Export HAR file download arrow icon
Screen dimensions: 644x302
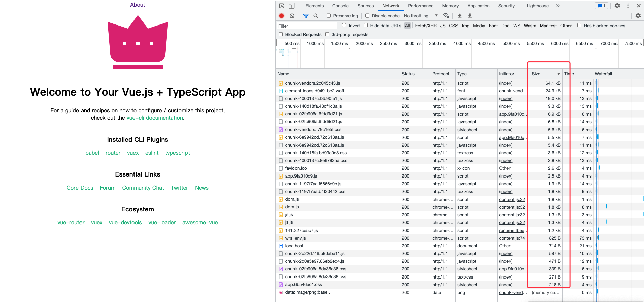coord(470,16)
